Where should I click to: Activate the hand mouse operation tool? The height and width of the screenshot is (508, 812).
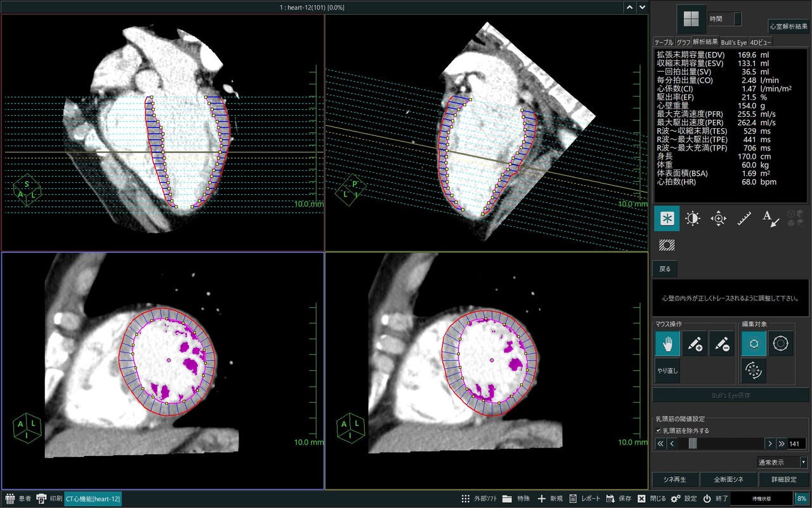(667, 344)
